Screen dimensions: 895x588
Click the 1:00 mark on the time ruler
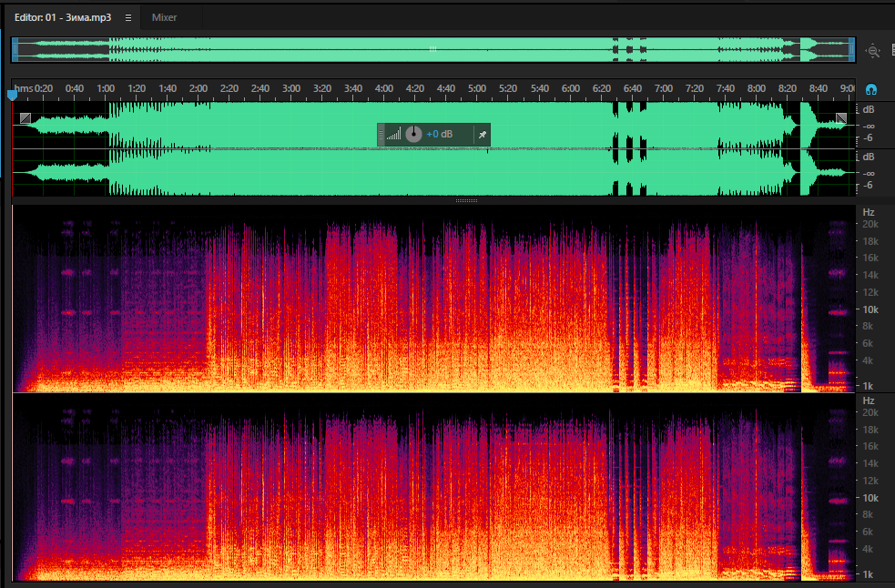106,88
